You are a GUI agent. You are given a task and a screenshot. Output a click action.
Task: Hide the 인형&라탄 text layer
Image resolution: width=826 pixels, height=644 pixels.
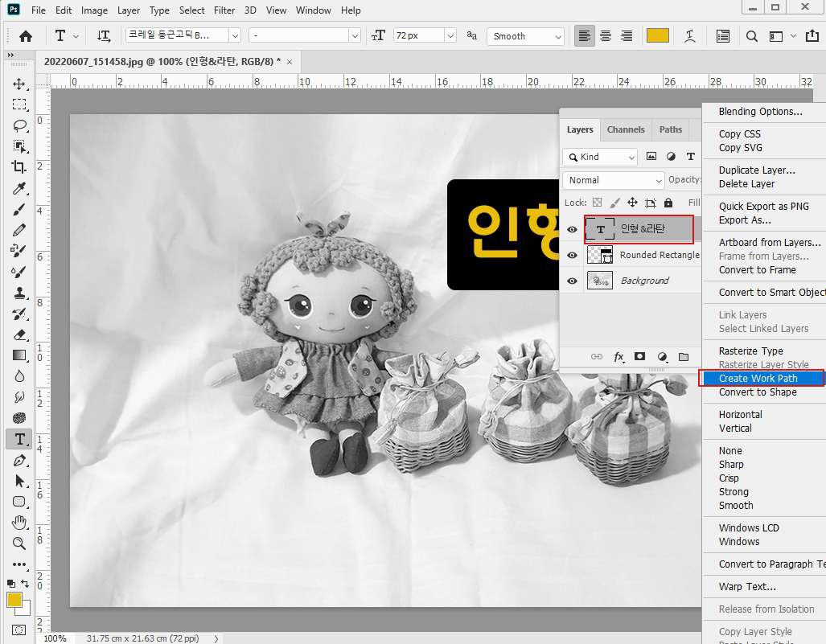tap(572, 230)
